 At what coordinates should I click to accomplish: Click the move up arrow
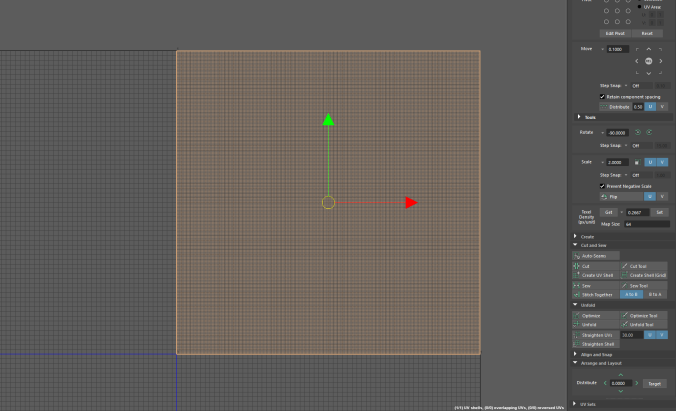click(x=648, y=49)
